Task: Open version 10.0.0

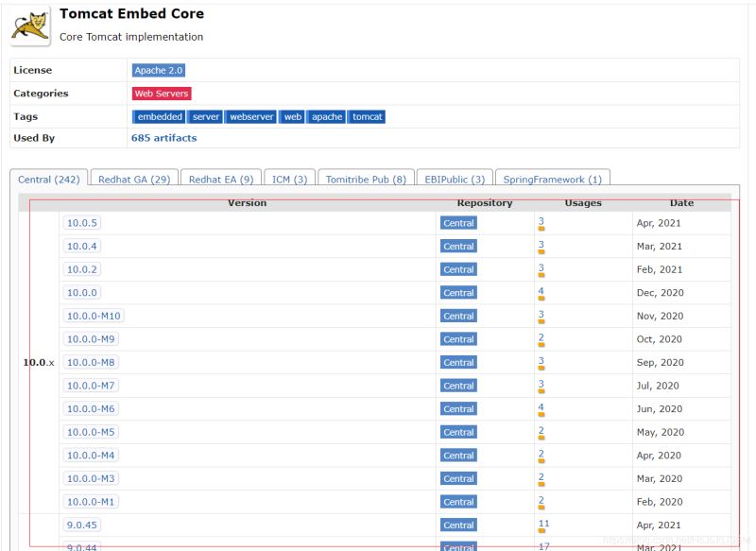Action: [82, 293]
